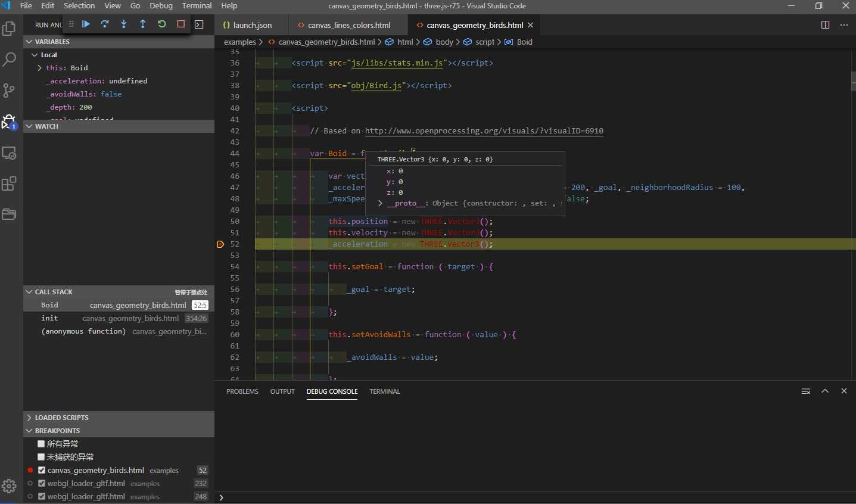Open debug console icon in debug header
The height and width of the screenshot is (504, 856).
coord(200,24)
